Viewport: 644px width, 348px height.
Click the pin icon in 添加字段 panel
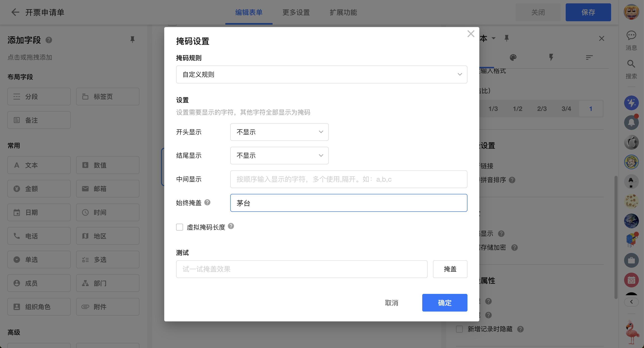pyautogui.click(x=132, y=39)
